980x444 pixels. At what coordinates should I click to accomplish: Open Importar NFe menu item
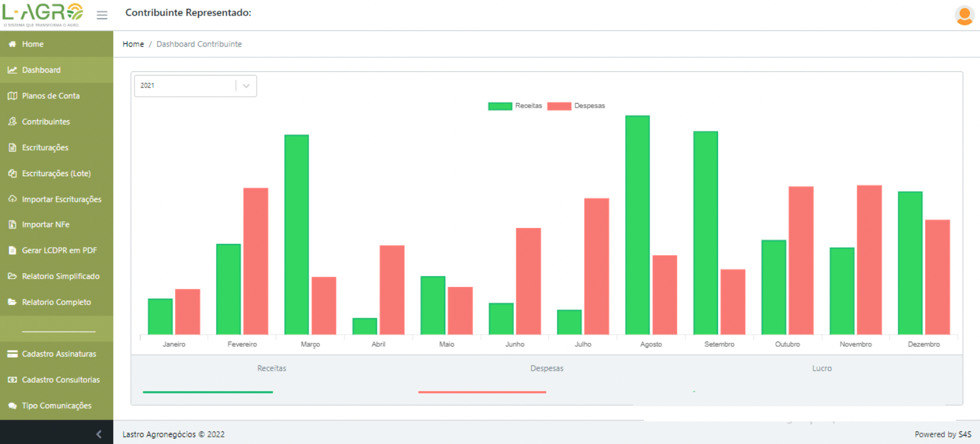57,224
